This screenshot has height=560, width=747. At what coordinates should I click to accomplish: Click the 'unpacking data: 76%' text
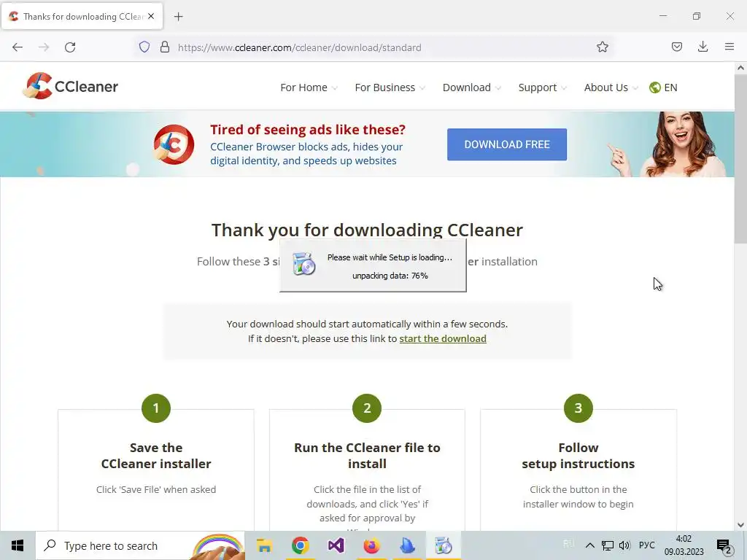[390, 276]
